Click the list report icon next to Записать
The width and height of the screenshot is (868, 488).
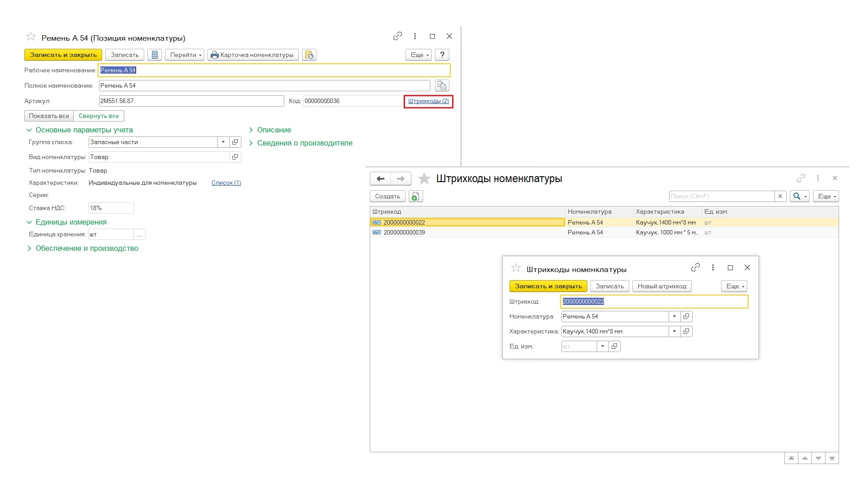(x=155, y=55)
